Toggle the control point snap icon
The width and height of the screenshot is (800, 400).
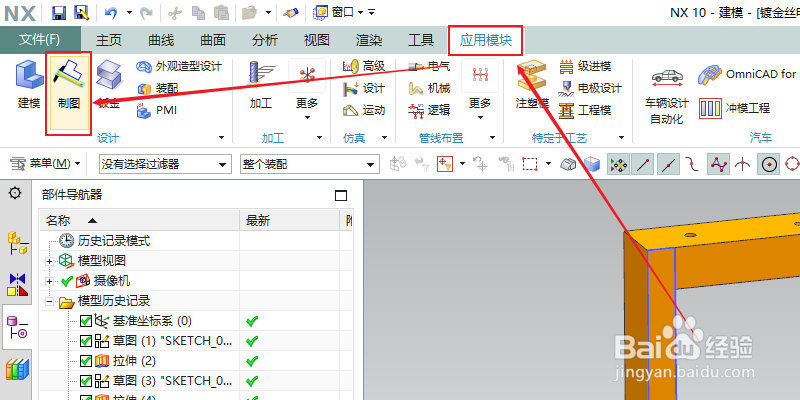tap(718, 164)
